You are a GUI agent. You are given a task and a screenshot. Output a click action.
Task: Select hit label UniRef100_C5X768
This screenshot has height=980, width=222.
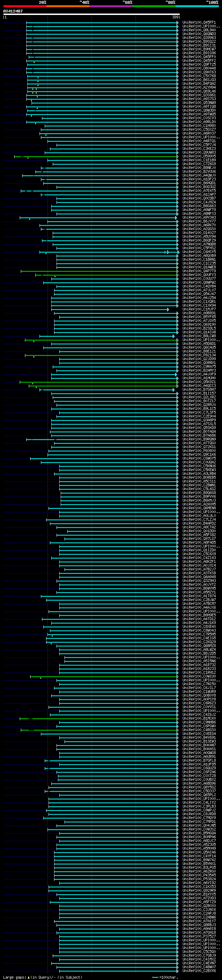click(199, 76)
